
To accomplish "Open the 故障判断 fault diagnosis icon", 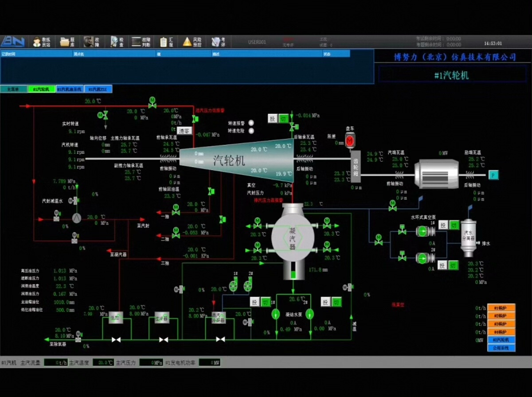I will pos(141,42).
